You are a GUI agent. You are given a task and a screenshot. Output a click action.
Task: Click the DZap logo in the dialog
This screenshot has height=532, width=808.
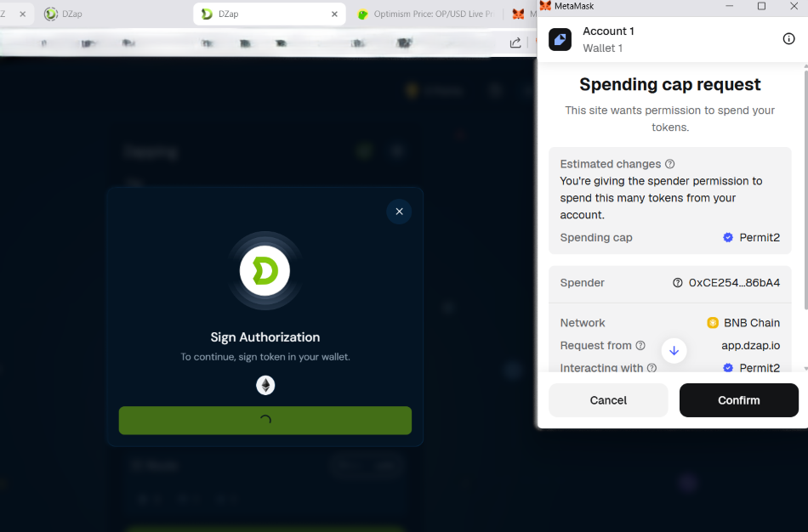tap(265, 271)
